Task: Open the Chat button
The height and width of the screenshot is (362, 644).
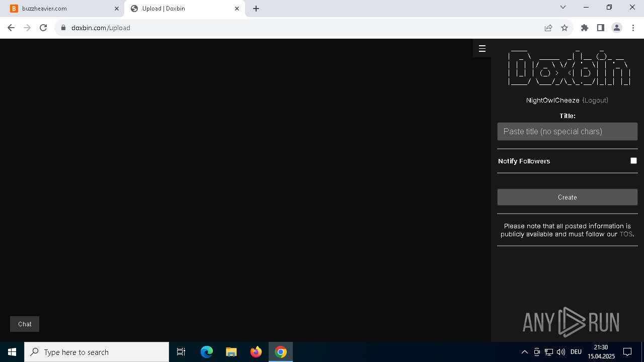Action: click(x=25, y=324)
